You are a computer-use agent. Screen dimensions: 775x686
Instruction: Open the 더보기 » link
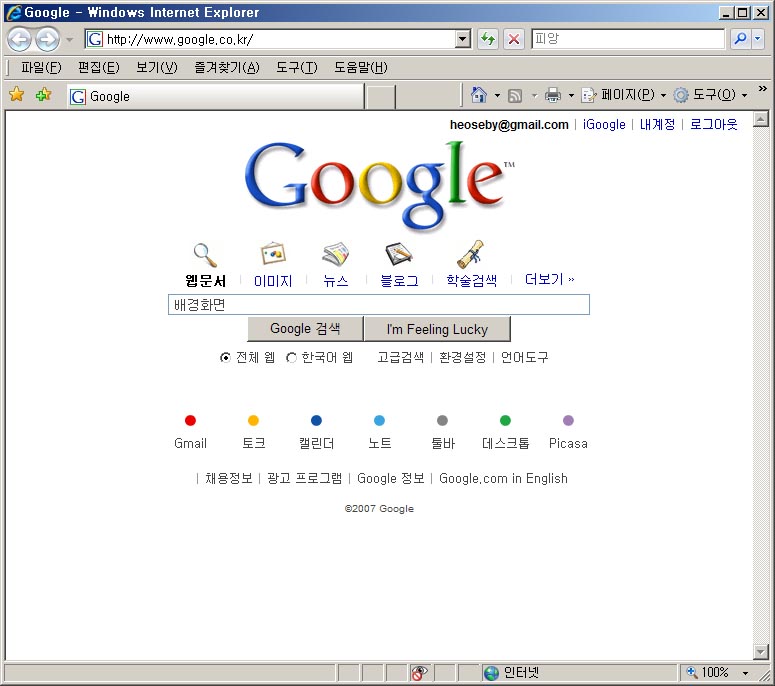(x=549, y=279)
